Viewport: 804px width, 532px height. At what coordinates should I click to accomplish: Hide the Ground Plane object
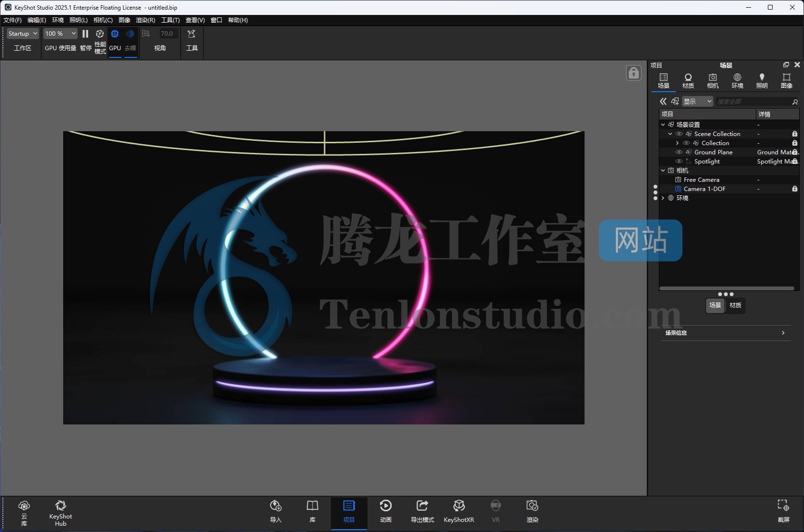tap(679, 152)
